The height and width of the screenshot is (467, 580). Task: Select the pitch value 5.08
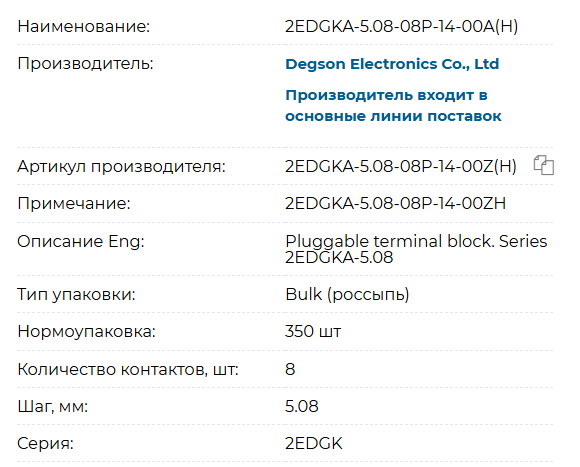(x=301, y=406)
